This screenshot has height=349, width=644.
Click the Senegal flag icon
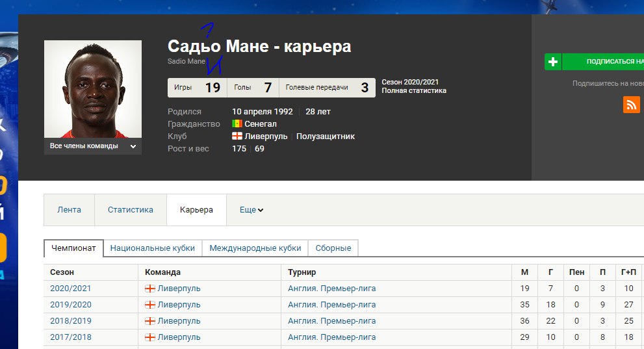pyautogui.click(x=237, y=123)
